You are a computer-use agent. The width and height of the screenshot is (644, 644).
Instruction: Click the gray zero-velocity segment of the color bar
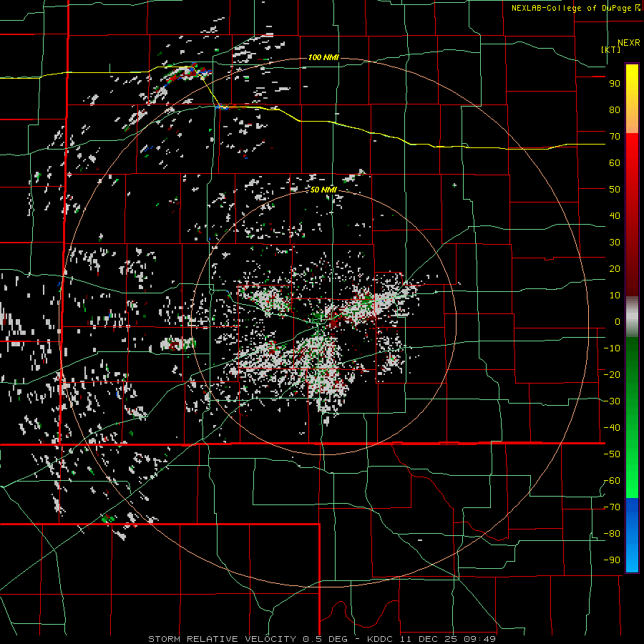click(632, 317)
